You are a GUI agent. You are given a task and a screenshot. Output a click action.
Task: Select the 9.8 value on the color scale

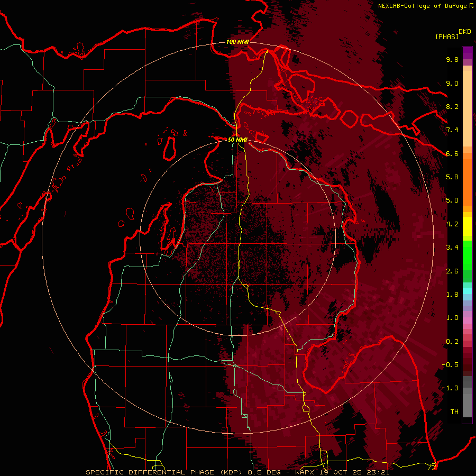[x=452, y=59]
